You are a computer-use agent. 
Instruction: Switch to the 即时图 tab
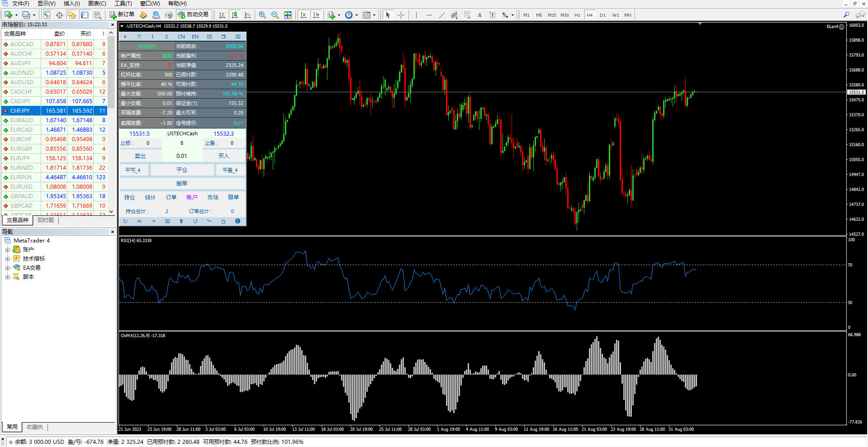[x=46, y=220]
